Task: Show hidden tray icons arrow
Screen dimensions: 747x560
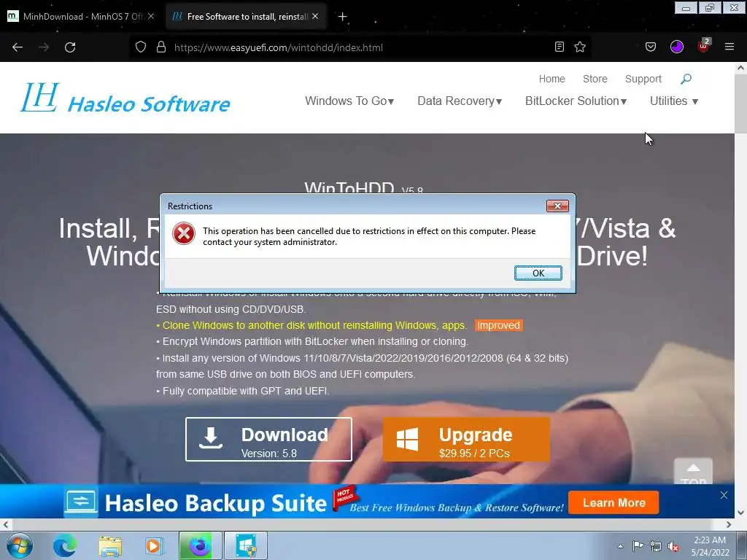Action: (x=620, y=546)
